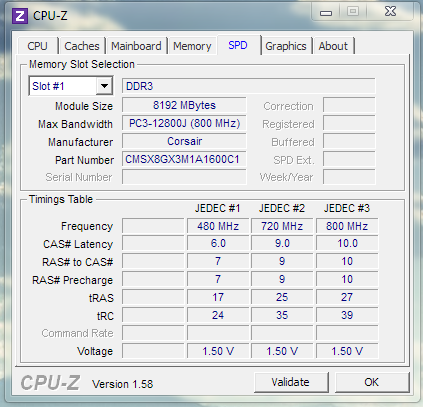Image resolution: width=423 pixels, height=407 pixels.
Task: Open the Memory tab
Action: point(192,46)
